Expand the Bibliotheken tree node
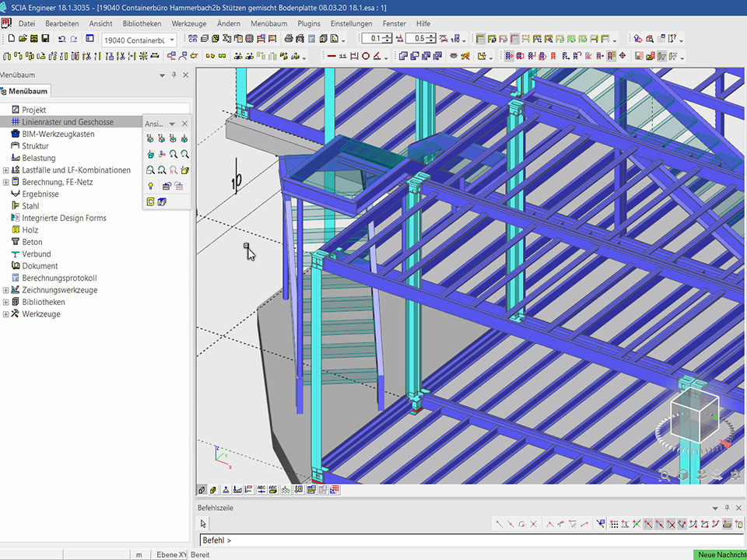 (x=6, y=303)
